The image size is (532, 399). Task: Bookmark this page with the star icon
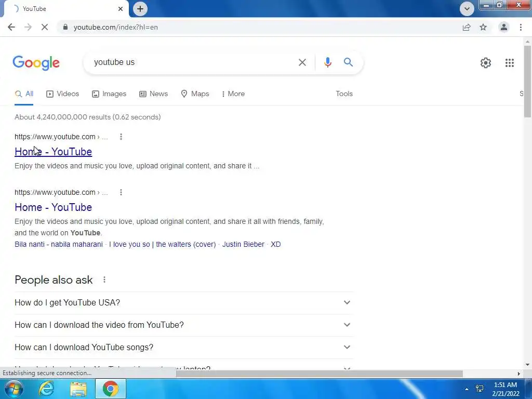pyautogui.click(x=483, y=27)
